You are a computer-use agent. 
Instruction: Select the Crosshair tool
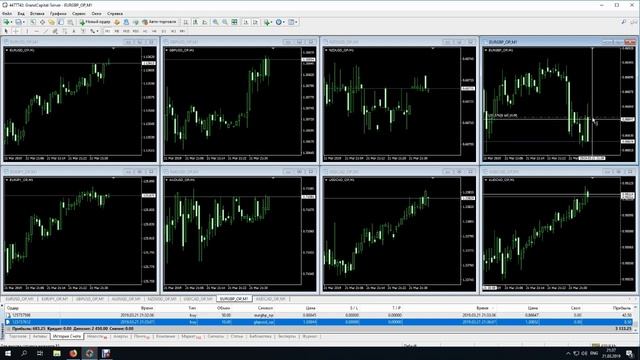16,31
